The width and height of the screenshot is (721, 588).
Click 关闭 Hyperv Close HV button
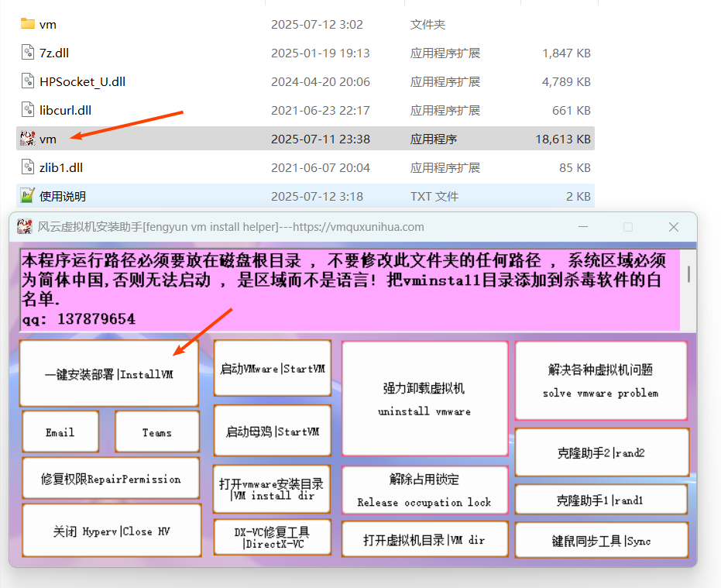(111, 531)
